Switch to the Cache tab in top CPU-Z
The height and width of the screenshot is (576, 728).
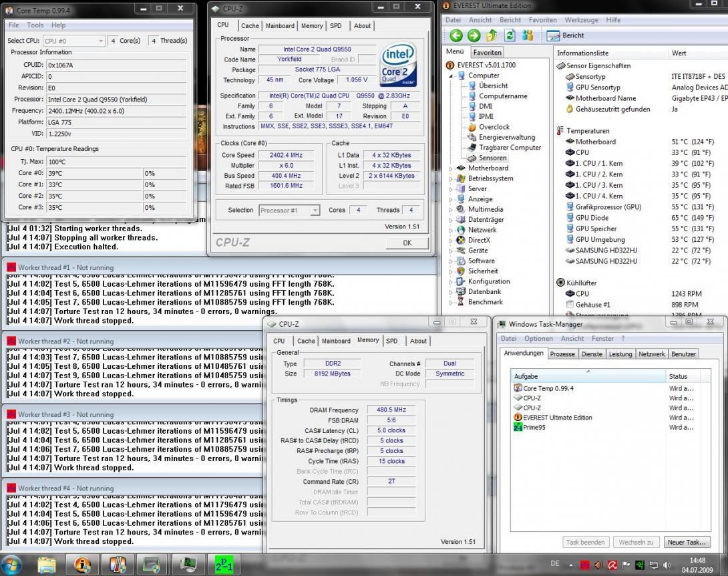250,26
